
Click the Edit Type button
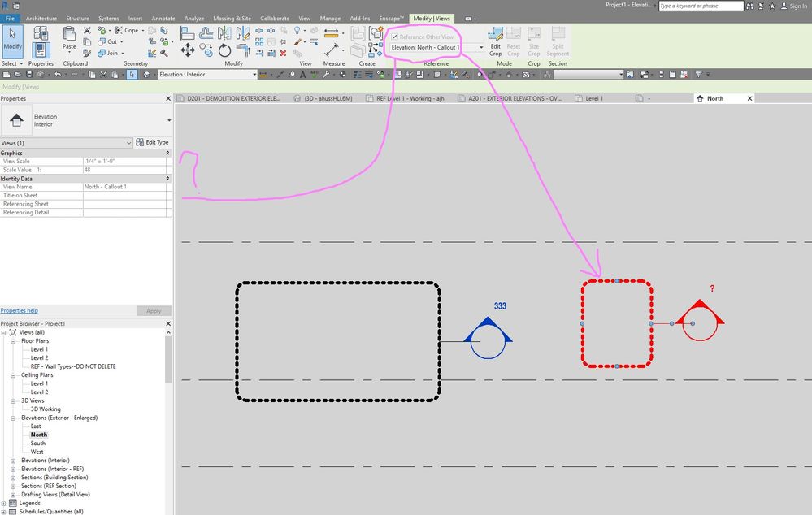[152, 142]
